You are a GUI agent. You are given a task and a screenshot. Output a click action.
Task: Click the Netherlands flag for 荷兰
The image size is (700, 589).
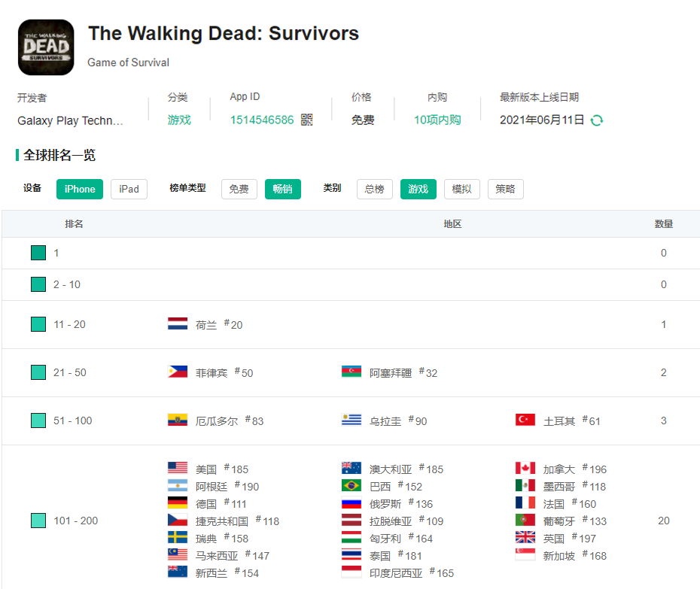tap(178, 323)
